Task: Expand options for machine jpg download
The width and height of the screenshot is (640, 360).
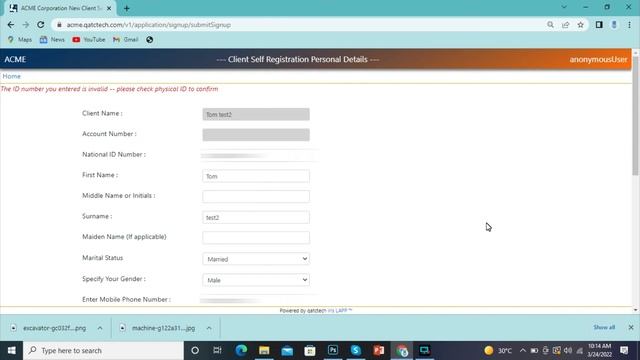Action: (209, 328)
